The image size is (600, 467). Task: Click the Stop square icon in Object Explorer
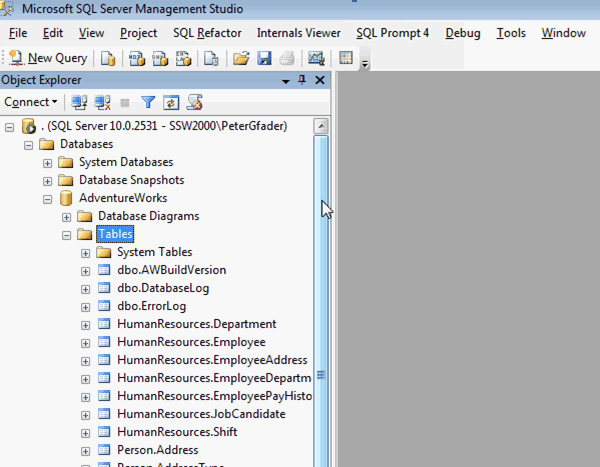point(125,103)
